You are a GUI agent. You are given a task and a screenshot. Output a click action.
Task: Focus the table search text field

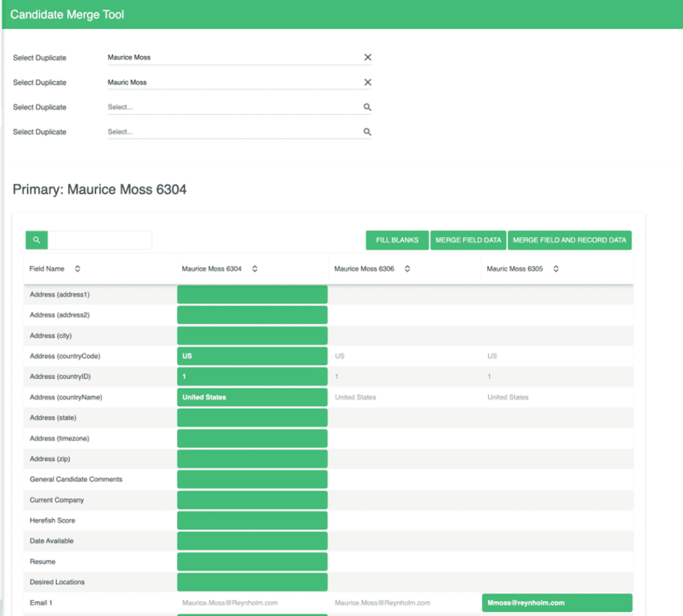tap(100, 240)
